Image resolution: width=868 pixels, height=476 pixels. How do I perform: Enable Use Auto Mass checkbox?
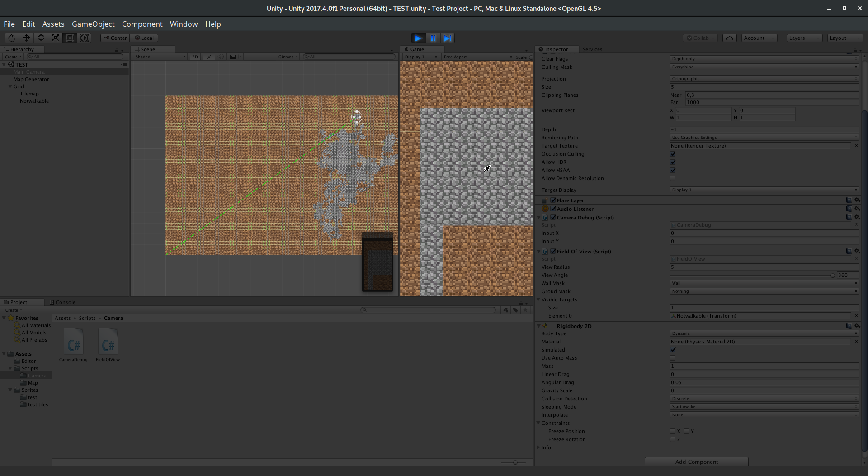673,358
